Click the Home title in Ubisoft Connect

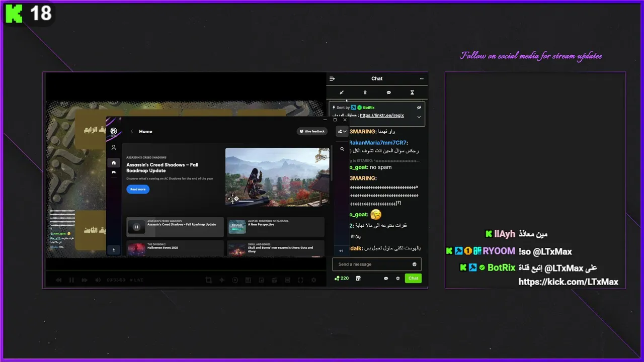click(x=145, y=131)
